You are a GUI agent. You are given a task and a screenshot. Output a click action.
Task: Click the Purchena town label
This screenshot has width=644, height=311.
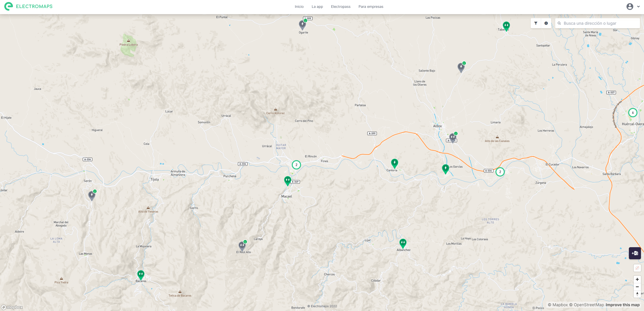230,176
